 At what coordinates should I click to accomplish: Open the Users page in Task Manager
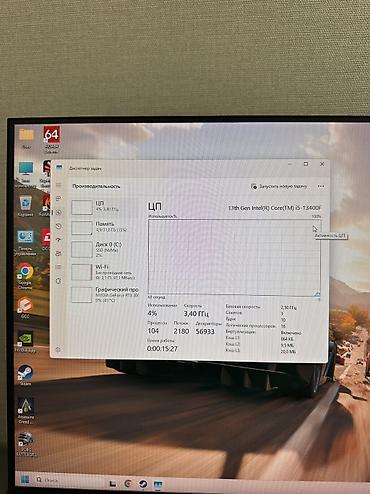58,253
